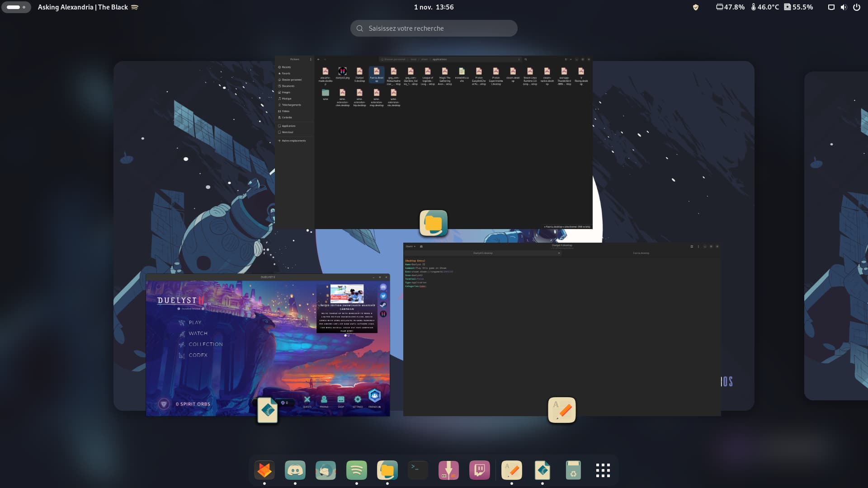This screenshot has height=488, width=868.
Task: Launch Firefox from the dock
Action: coord(264,470)
